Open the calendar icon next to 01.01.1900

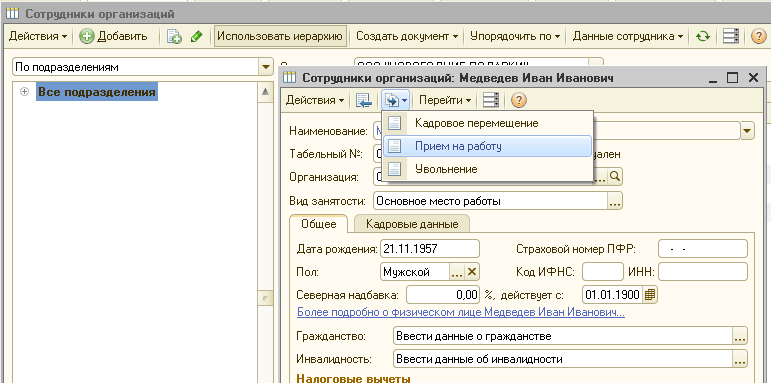click(650, 295)
